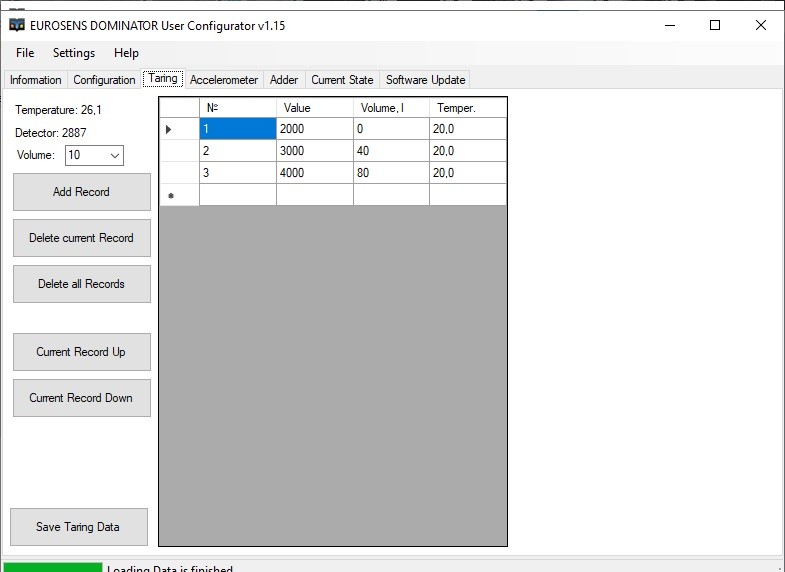The width and height of the screenshot is (785, 572).
Task: Switch to the Configuration tab
Action: coord(104,80)
